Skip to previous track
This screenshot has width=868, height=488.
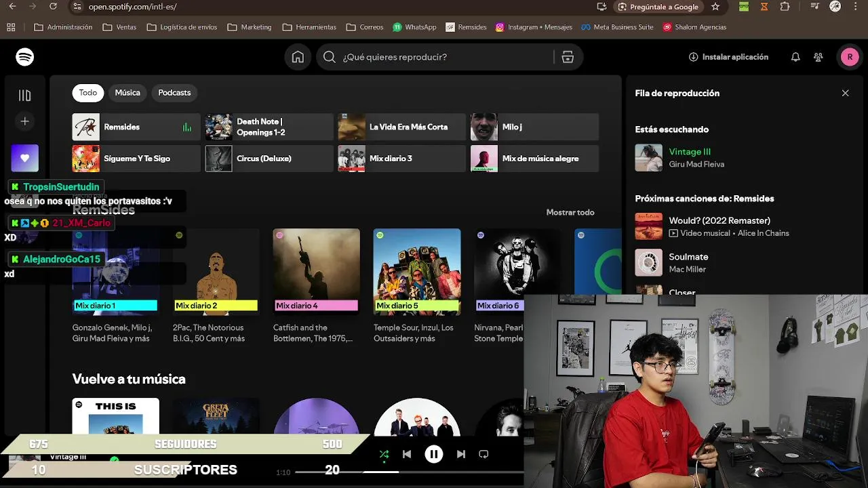click(x=407, y=454)
